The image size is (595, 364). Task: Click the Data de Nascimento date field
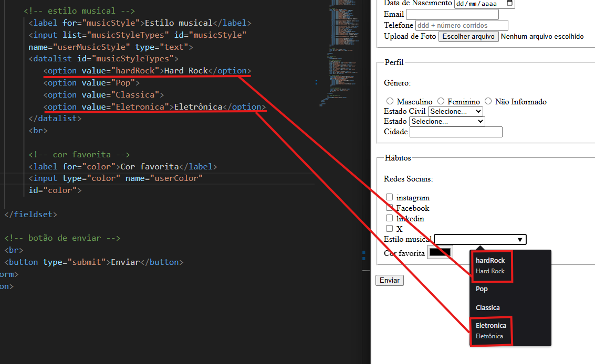[x=484, y=4]
